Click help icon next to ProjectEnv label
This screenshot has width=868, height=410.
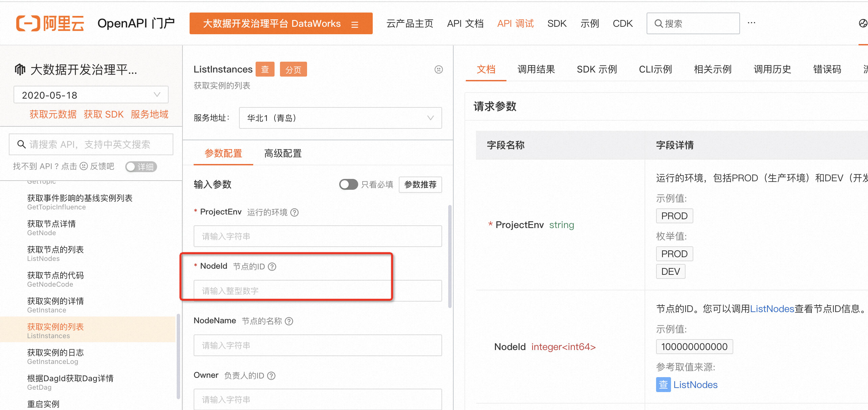click(x=295, y=212)
